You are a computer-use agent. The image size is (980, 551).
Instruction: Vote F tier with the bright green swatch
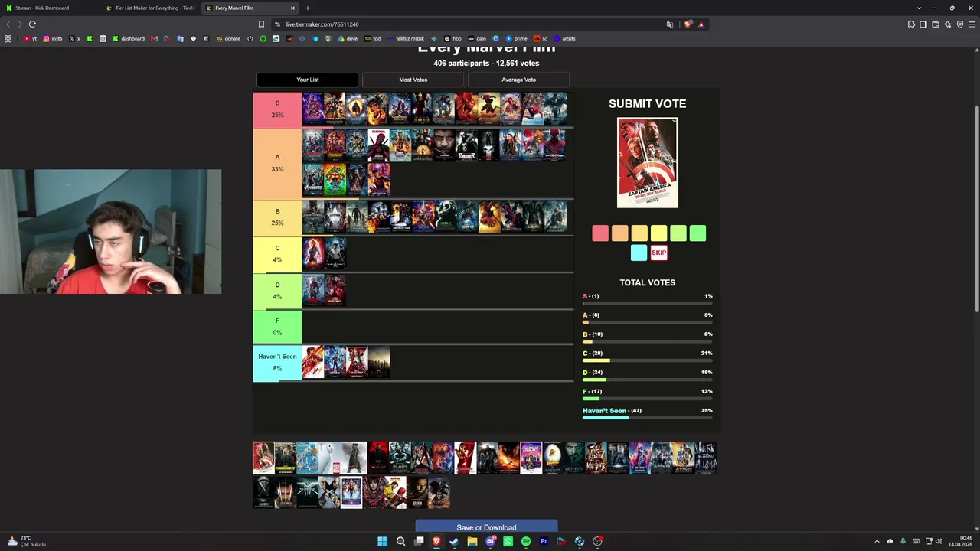(697, 233)
